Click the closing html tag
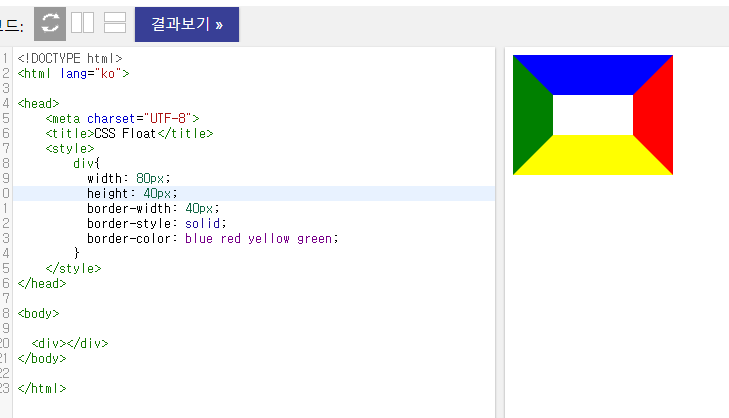The height and width of the screenshot is (418, 729). click(x=42, y=388)
